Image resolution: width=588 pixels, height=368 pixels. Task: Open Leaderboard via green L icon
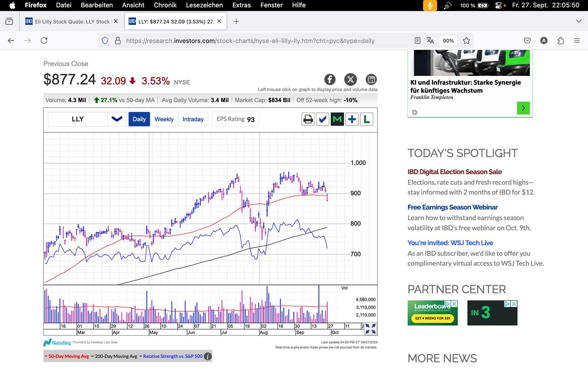tap(366, 120)
